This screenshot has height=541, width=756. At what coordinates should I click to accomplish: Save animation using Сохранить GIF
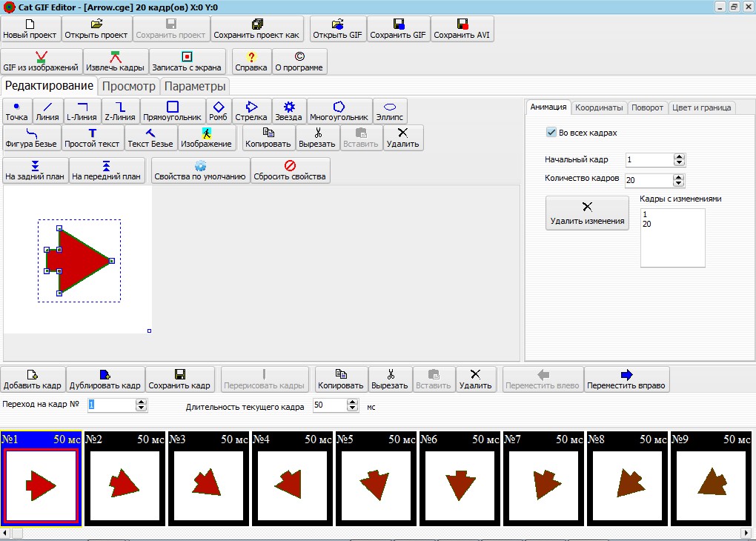398,29
